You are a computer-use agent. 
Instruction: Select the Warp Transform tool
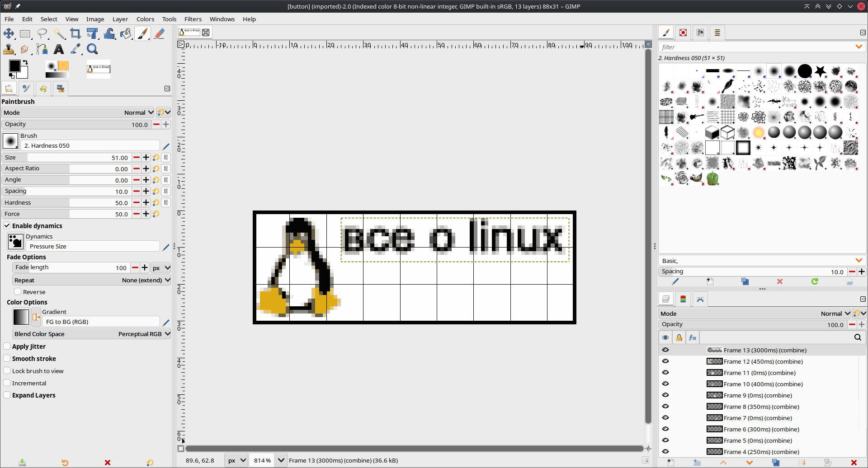tap(109, 33)
